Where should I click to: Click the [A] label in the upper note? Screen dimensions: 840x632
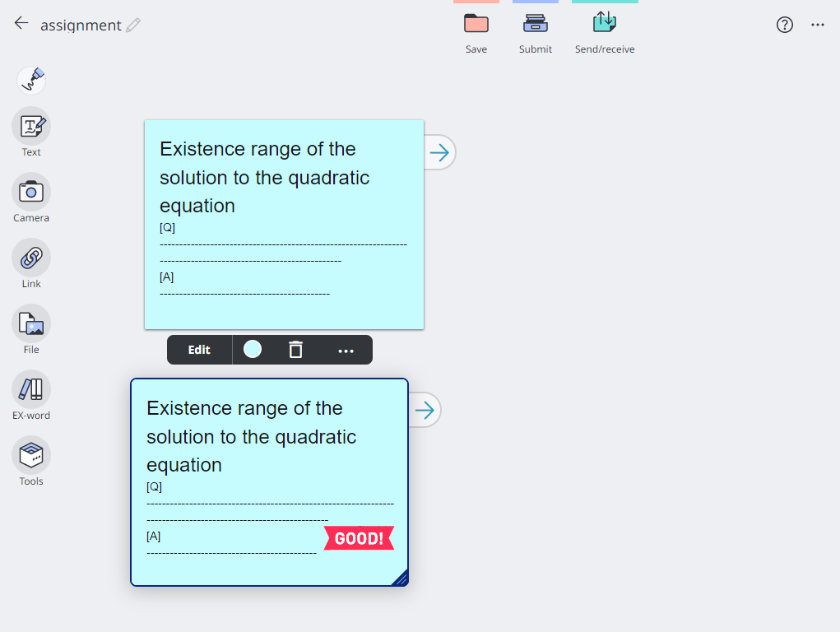click(x=167, y=276)
